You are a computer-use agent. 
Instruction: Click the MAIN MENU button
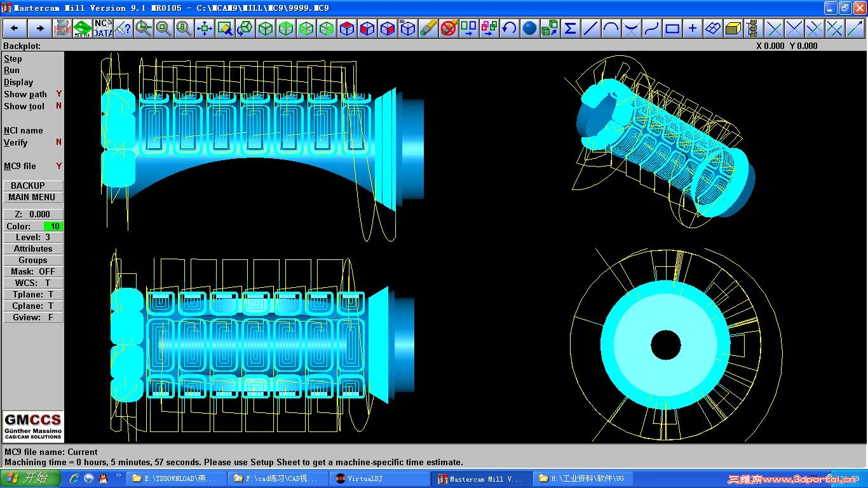pos(33,197)
